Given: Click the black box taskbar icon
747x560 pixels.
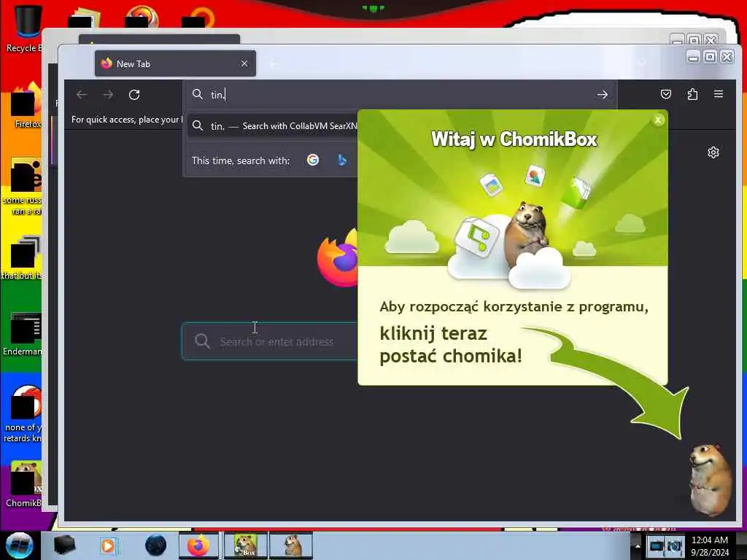Looking at the screenshot, I should pos(64,545).
